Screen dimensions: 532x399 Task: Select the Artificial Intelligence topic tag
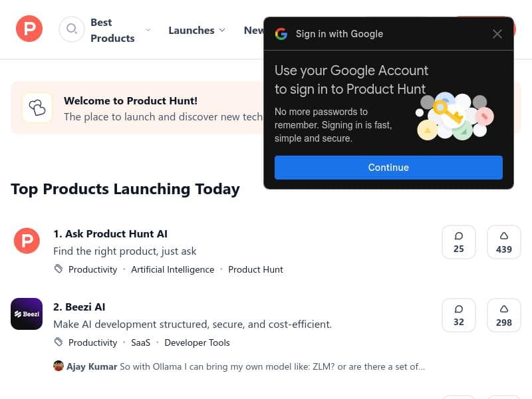[172, 269]
